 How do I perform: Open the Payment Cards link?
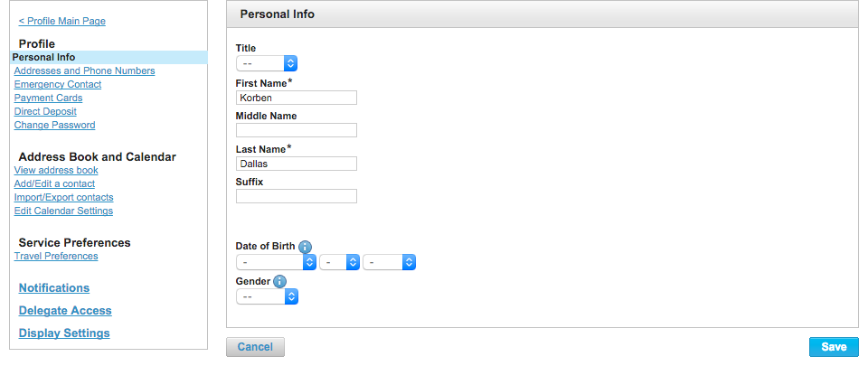(49, 98)
